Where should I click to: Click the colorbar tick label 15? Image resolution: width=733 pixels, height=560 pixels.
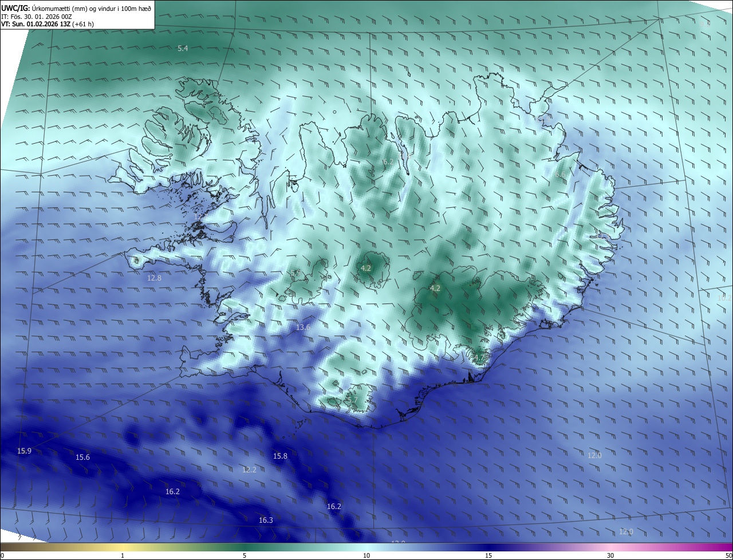click(x=488, y=555)
